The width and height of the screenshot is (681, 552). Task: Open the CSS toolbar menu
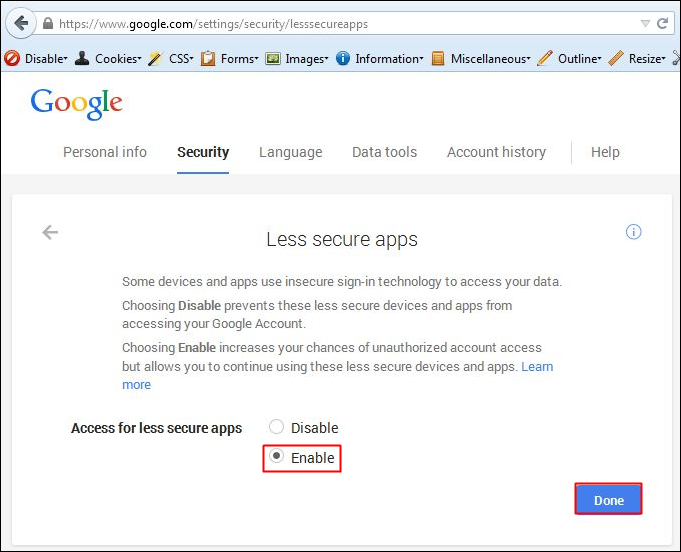[x=171, y=58]
